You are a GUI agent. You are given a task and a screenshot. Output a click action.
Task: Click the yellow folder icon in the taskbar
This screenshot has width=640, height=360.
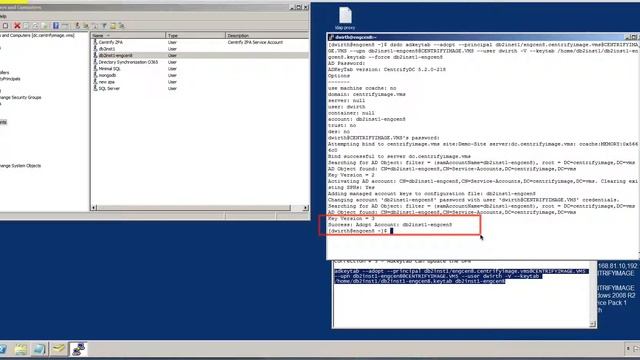click(21, 349)
